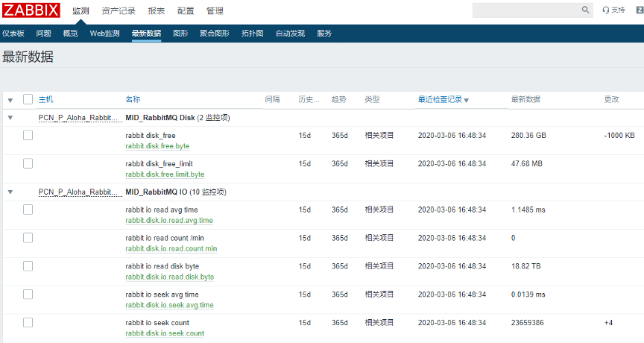Switch to the 拓扑图 submenu tab
Viewport: 644px width, 343px height.
click(x=252, y=34)
